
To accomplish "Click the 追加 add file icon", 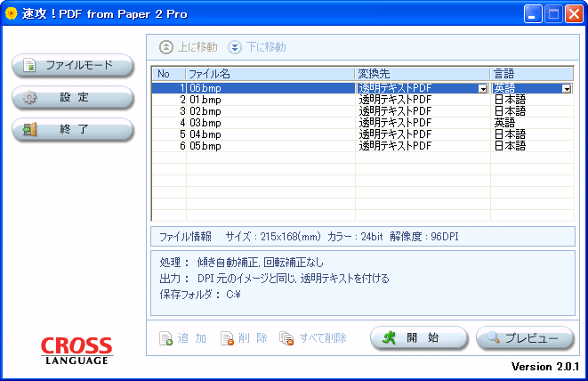I will 165,338.
